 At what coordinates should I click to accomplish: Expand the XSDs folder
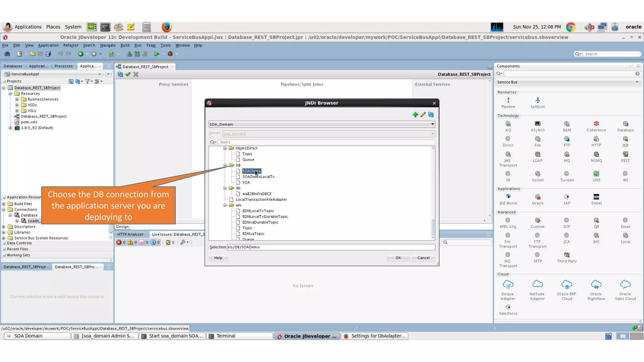(17, 105)
